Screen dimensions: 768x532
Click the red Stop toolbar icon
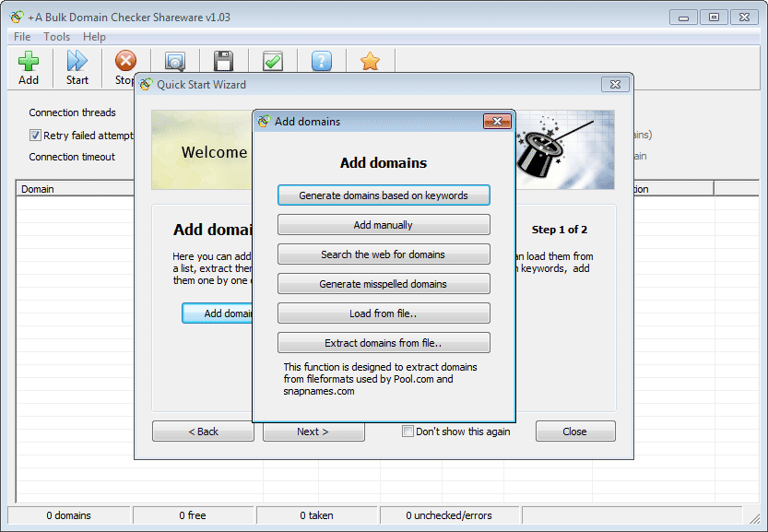[x=125, y=61]
